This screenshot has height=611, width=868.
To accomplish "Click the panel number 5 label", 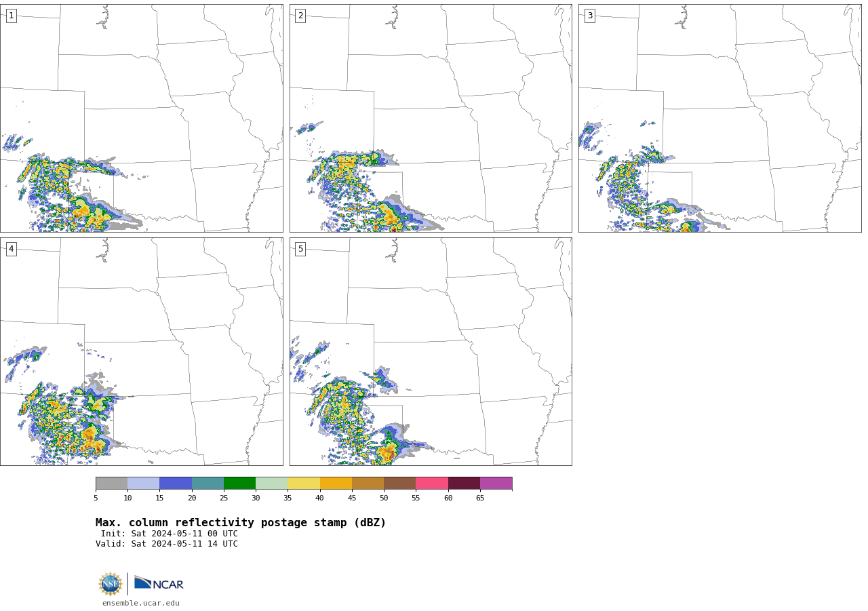I will coord(300,249).
